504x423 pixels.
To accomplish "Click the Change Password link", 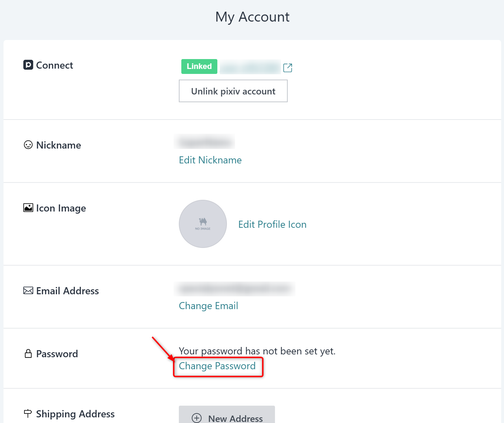I will tap(217, 366).
